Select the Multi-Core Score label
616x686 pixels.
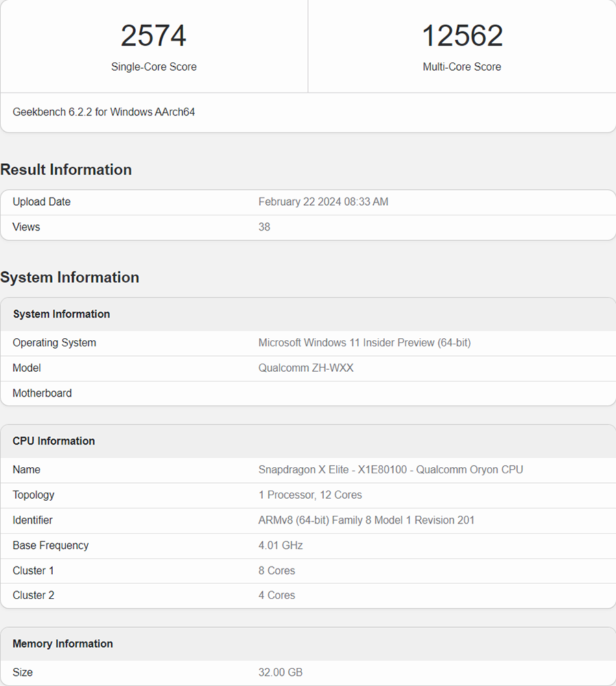462,67
